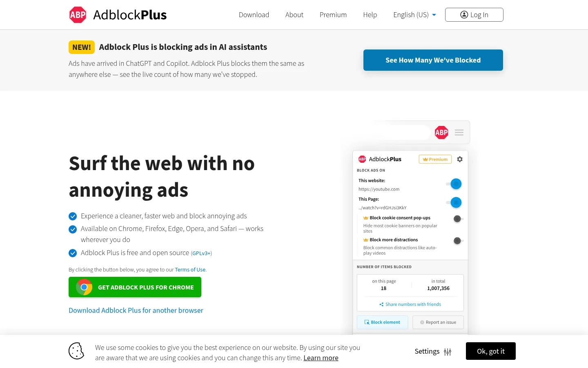Click the user avatar icon in Log In
588x368 pixels.
(464, 15)
